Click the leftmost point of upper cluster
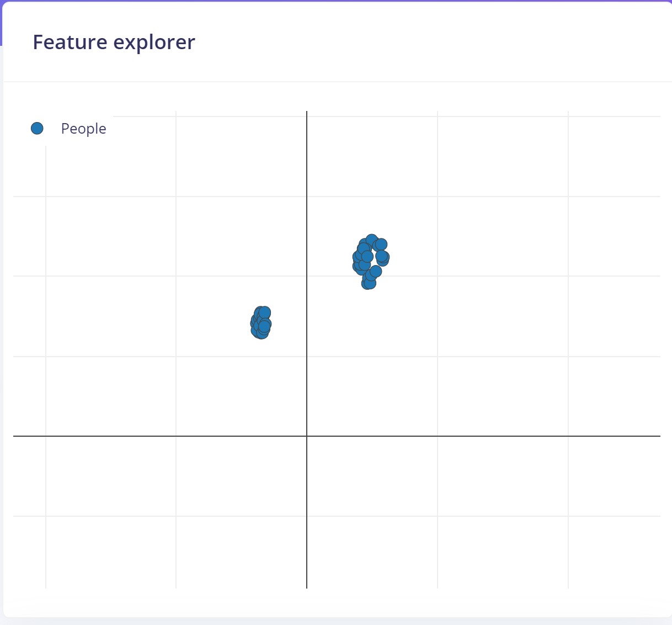The height and width of the screenshot is (625, 672). (x=359, y=257)
